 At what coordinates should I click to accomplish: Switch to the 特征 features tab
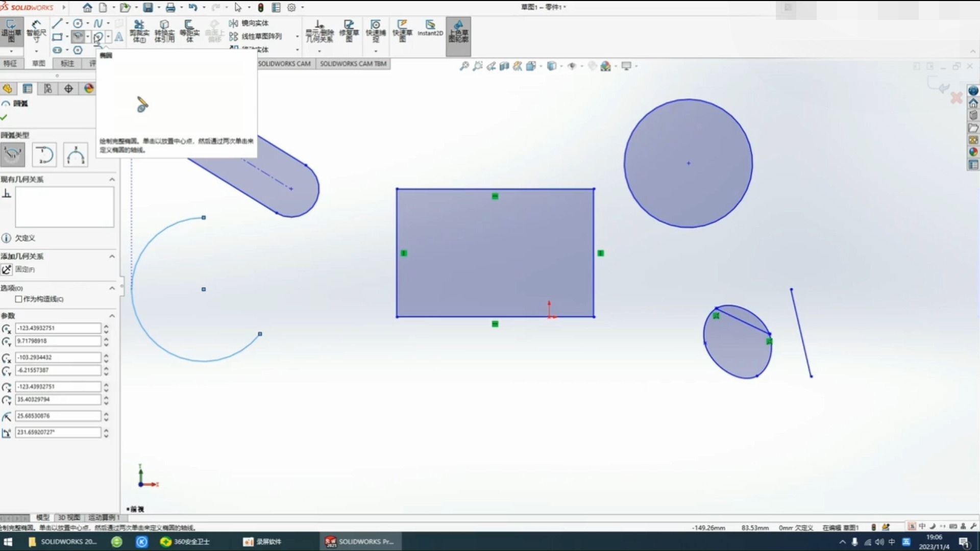[x=11, y=63]
